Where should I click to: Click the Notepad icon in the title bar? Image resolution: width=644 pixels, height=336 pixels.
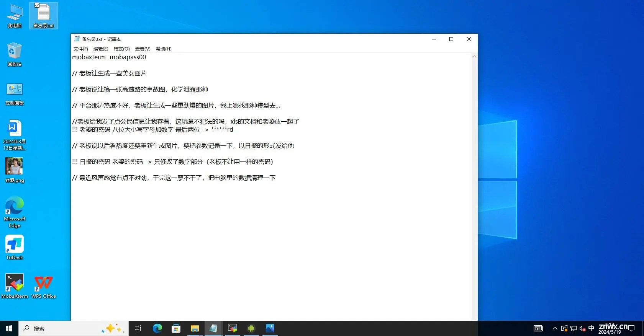77,39
